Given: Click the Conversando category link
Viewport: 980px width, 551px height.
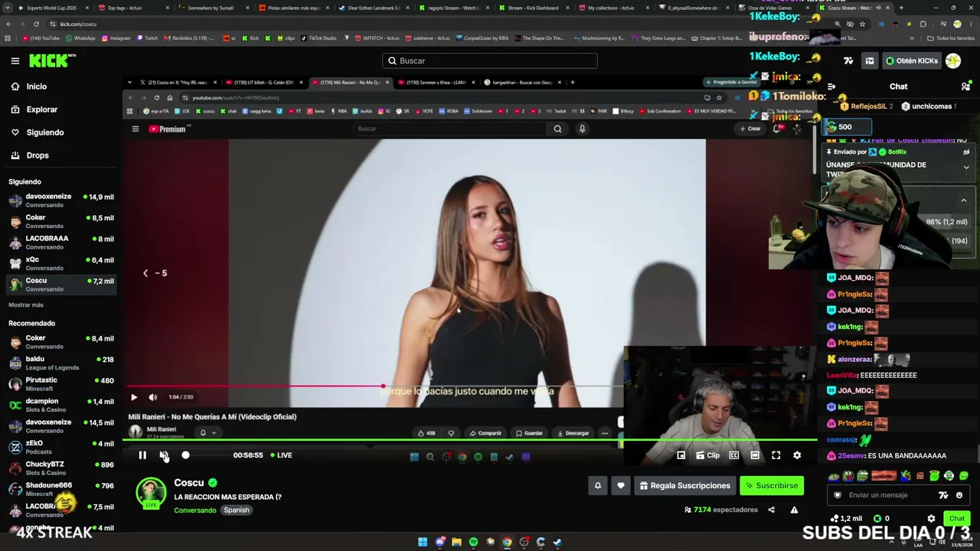Looking at the screenshot, I should tap(194, 510).
